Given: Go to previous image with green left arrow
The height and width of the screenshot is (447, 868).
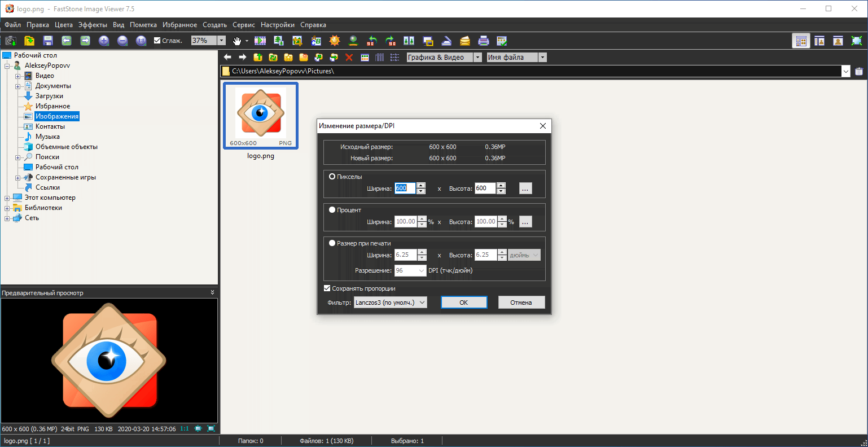Looking at the screenshot, I should [67, 41].
